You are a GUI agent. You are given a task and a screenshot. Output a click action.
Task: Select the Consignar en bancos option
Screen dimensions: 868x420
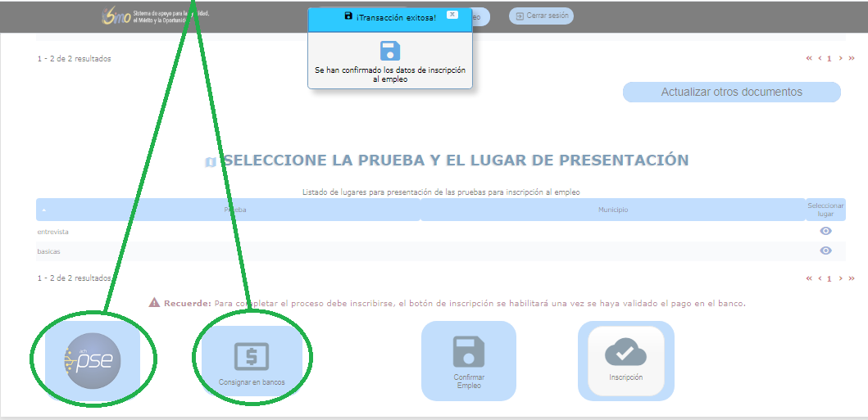point(252,361)
